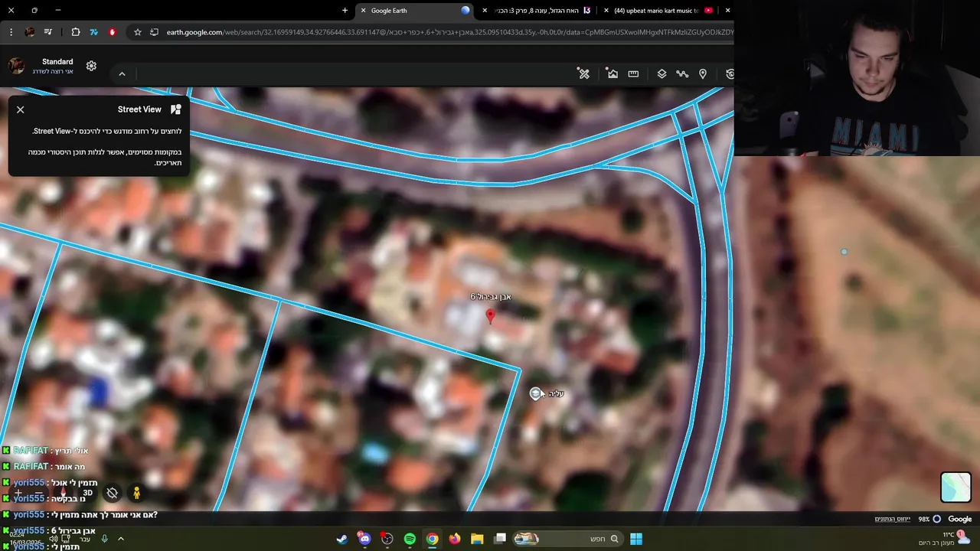Click the Standard account name label
Screen dimensions: 980x551
pos(57,61)
